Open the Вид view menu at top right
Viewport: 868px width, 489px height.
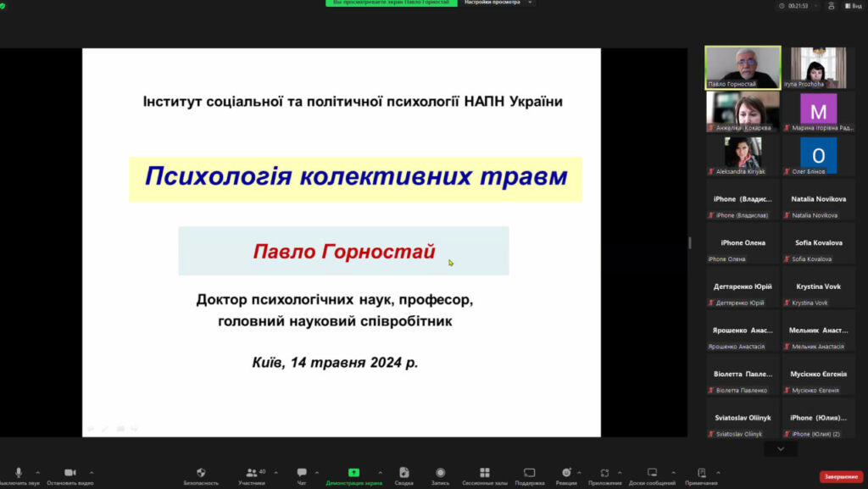[x=852, y=5]
